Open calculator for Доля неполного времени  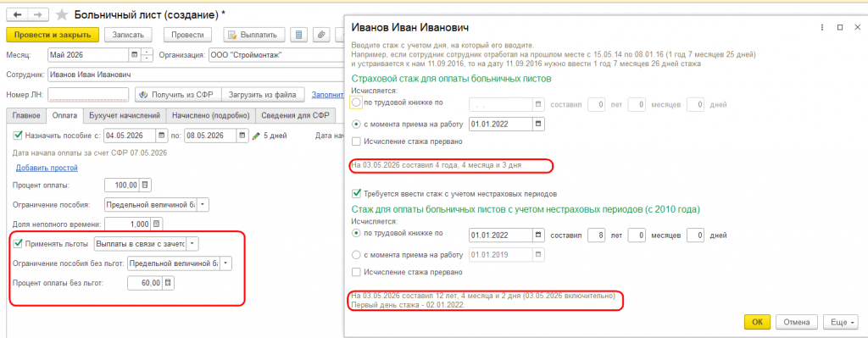[x=156, y=224]
